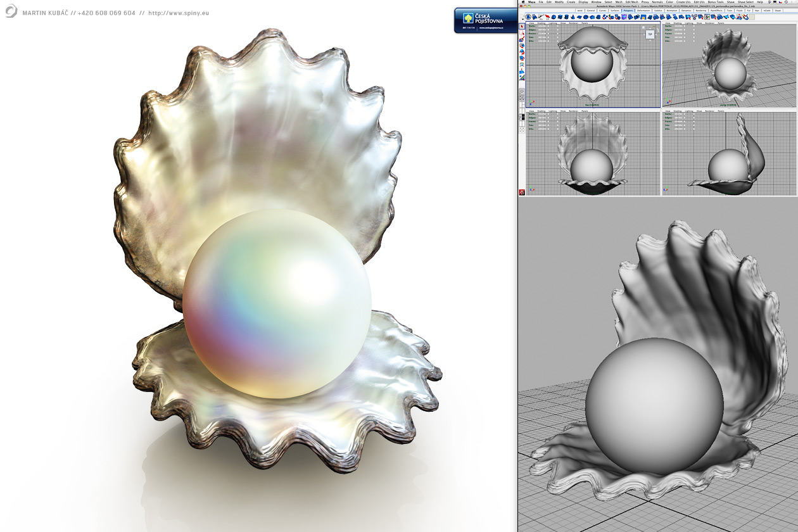Open the side viewport's View menu

pos(668,111)
